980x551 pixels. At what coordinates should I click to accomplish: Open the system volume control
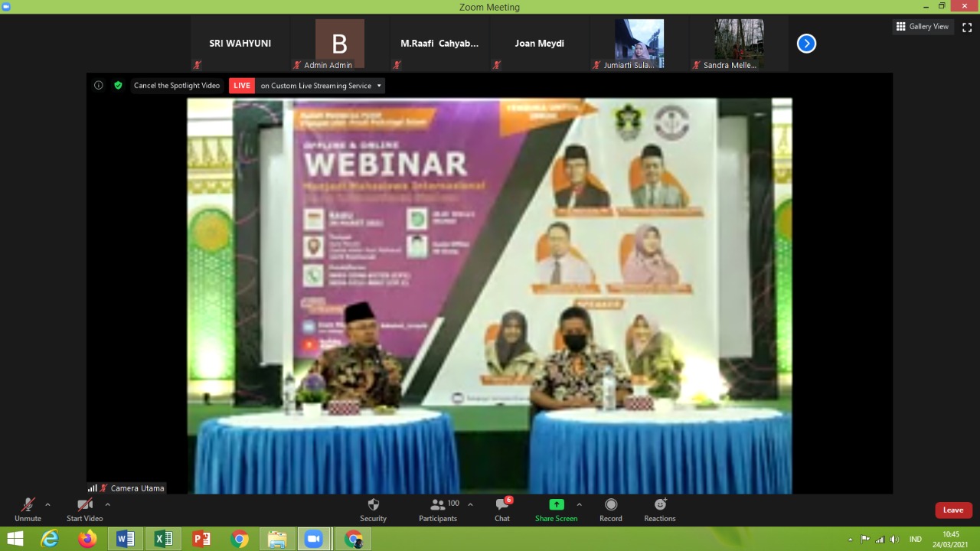(x=894, y=540)
